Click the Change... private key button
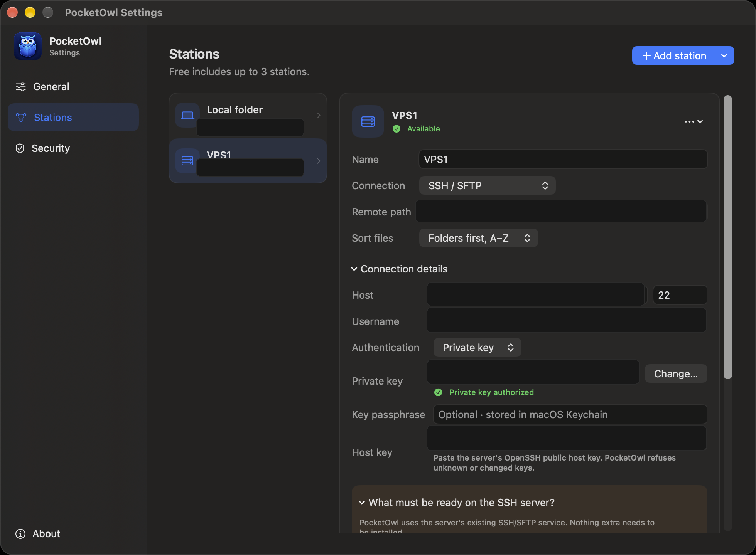This screenshot has width=756, height=555. pos(676,374)
